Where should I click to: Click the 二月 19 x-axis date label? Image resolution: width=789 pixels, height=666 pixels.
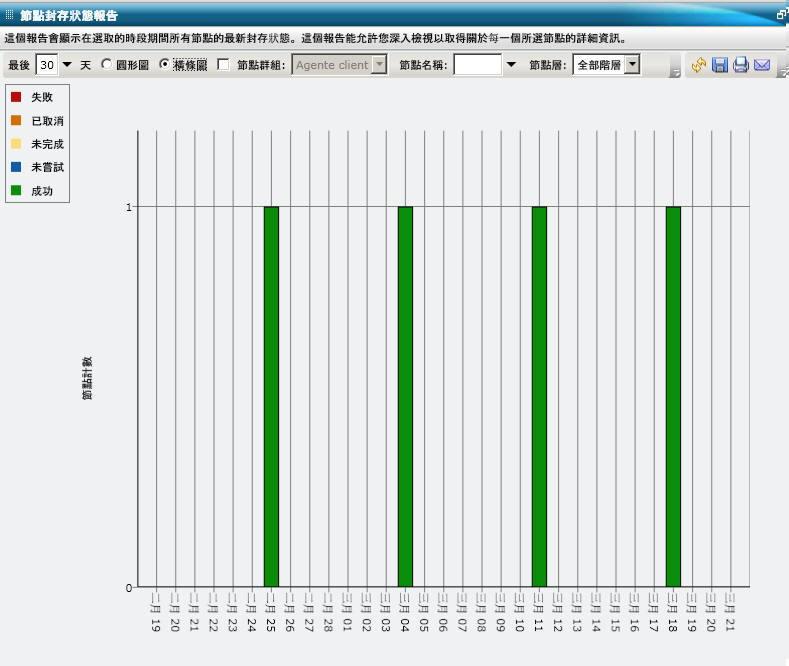[x=156, y=612]
